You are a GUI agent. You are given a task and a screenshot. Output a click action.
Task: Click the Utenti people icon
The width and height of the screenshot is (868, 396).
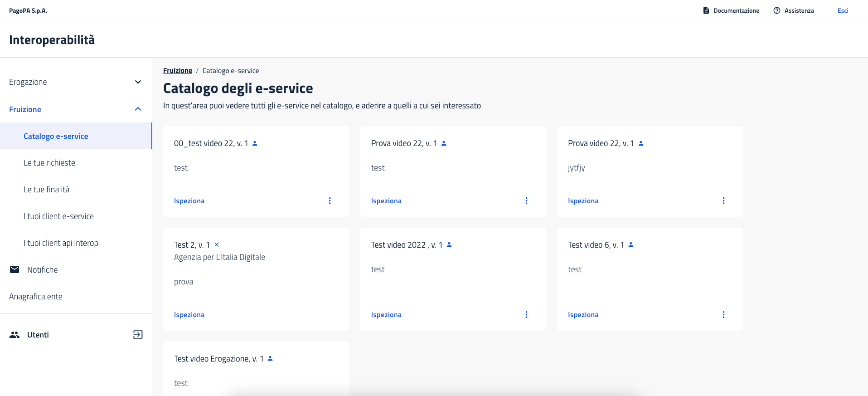(x=15, y=335)
